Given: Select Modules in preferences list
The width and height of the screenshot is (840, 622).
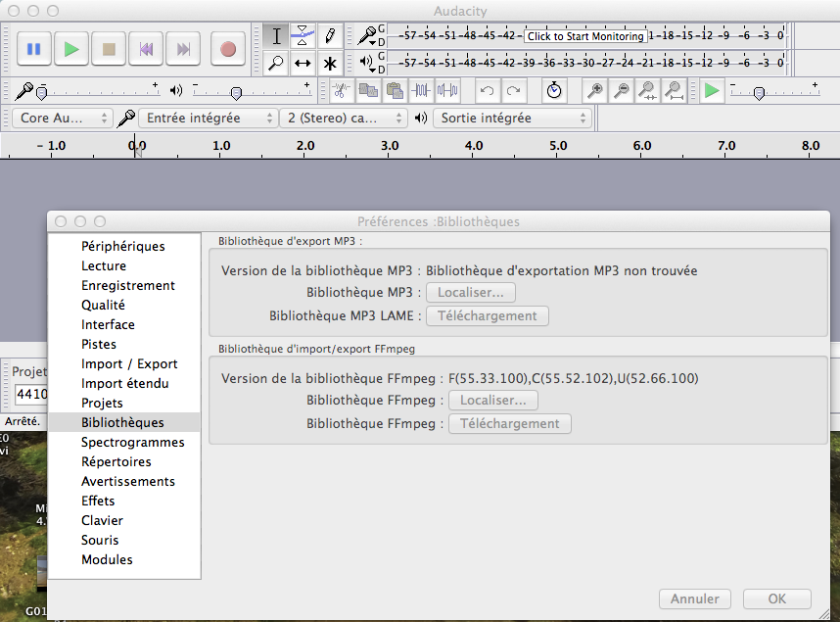Looking at the screenshot, I should (123, 559).
